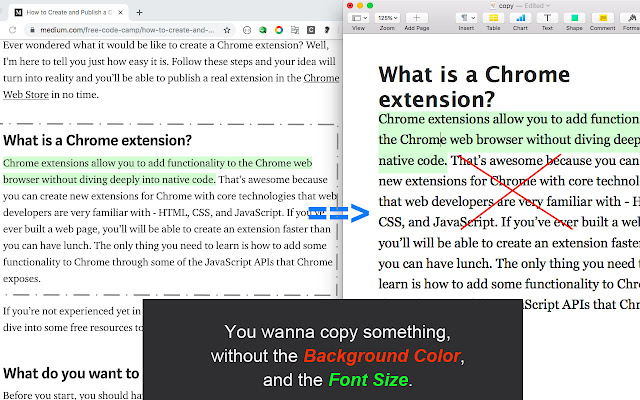This screenshot has height=400, width=640.
Task: Click the black head-silhouette extension icon
Action: click(327, 30)
